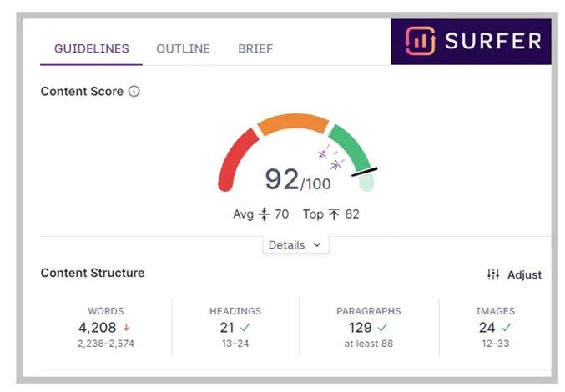Select the Guidelines tab

[x=92, y=49]
